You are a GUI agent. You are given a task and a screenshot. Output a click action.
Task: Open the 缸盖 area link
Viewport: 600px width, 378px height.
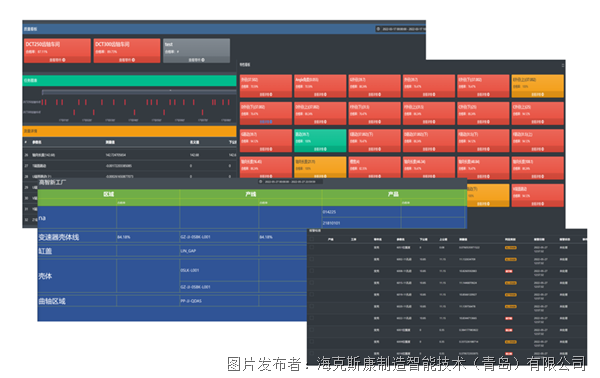[45, 251]
